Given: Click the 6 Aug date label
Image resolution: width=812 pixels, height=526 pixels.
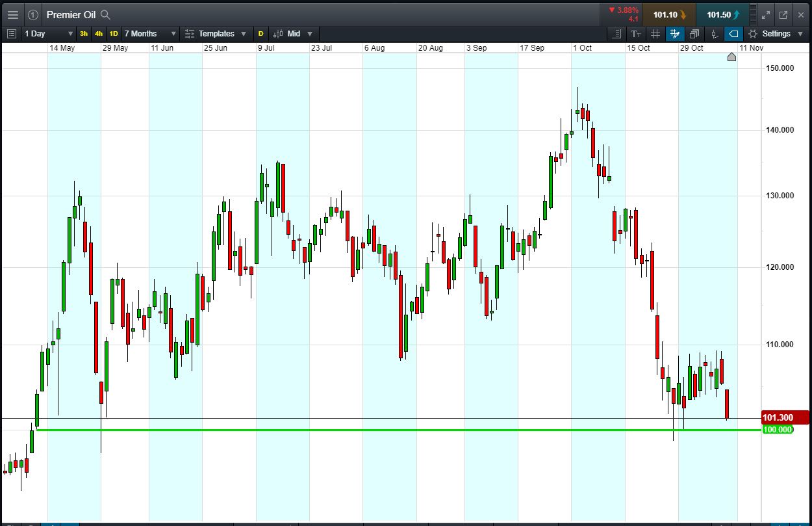Looking at the screenshot, I should pos(374,47).
